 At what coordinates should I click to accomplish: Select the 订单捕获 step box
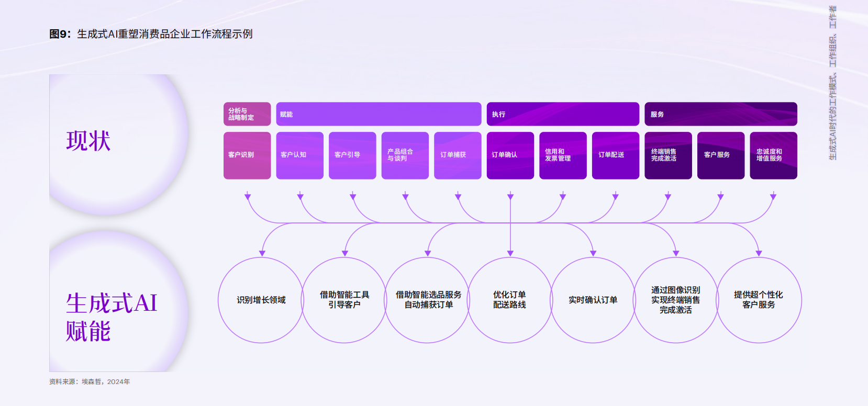458,155
